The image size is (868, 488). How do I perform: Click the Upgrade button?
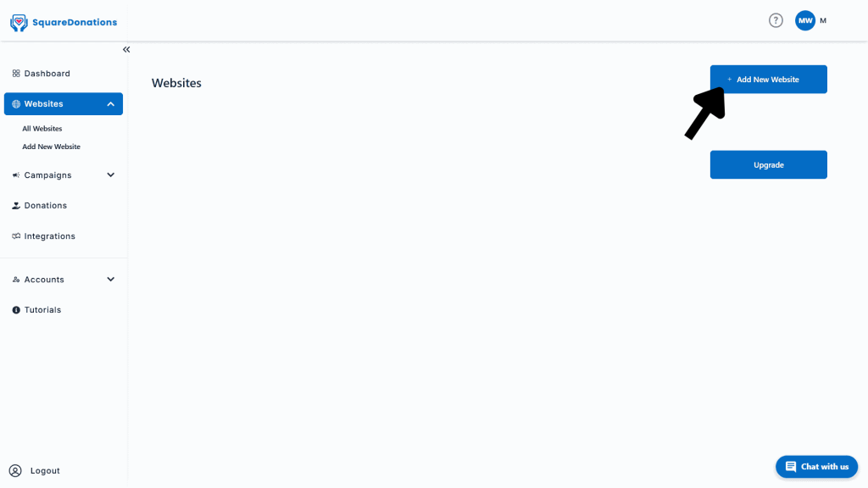pos(768,165)
